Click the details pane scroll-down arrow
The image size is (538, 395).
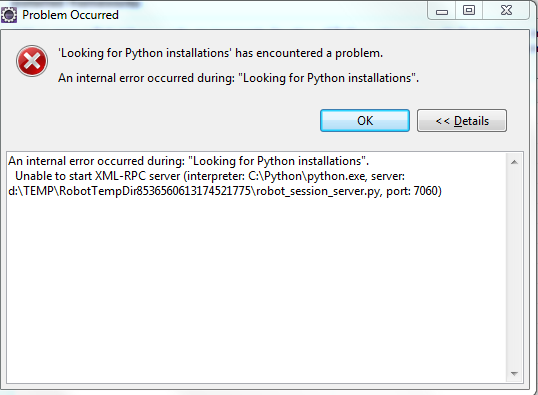pos(514,373)
